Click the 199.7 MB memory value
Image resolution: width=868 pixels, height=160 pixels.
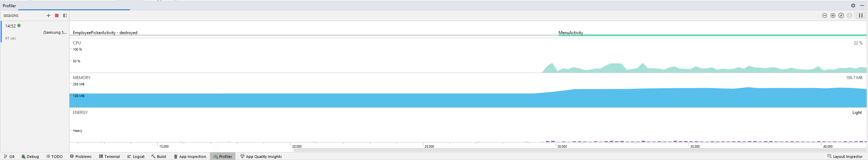[x=854, y=78]
